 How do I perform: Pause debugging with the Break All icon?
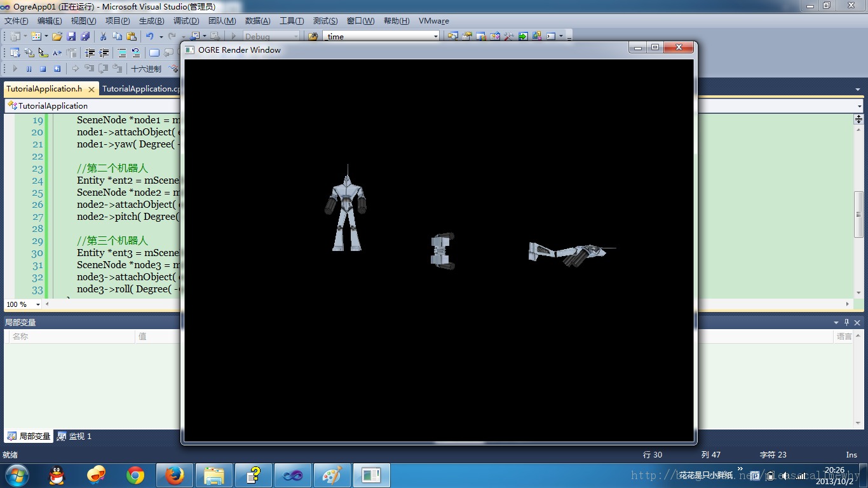click(29, 69)
